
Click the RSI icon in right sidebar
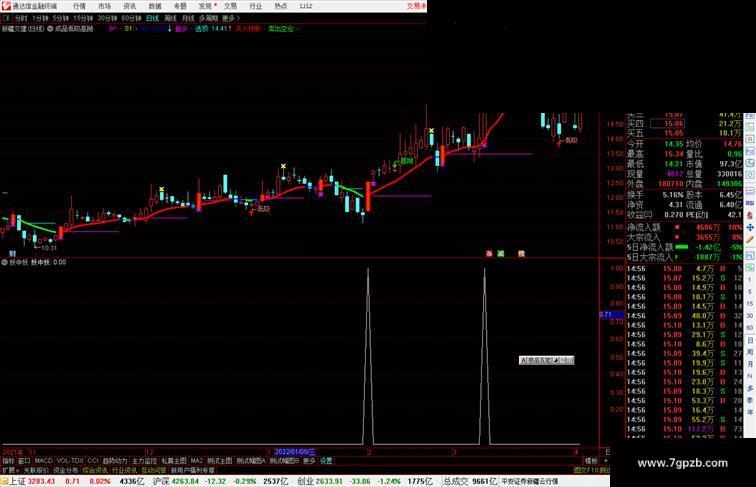[750, 203]
